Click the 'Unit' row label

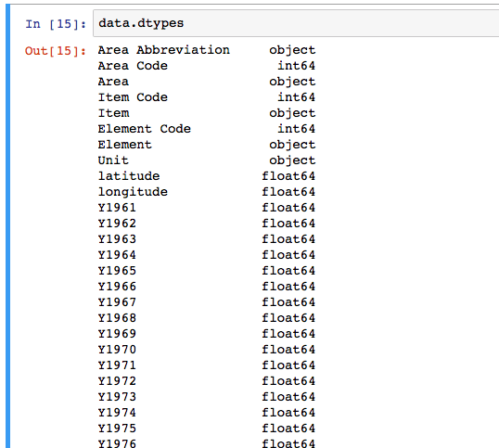click(113, 160)
